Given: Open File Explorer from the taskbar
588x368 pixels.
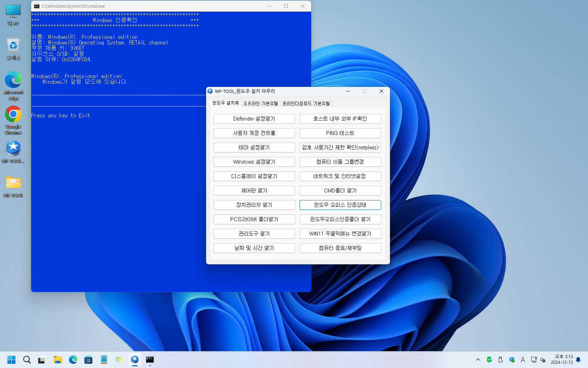Looking at the screenshot, I should (x=57, y=360).
